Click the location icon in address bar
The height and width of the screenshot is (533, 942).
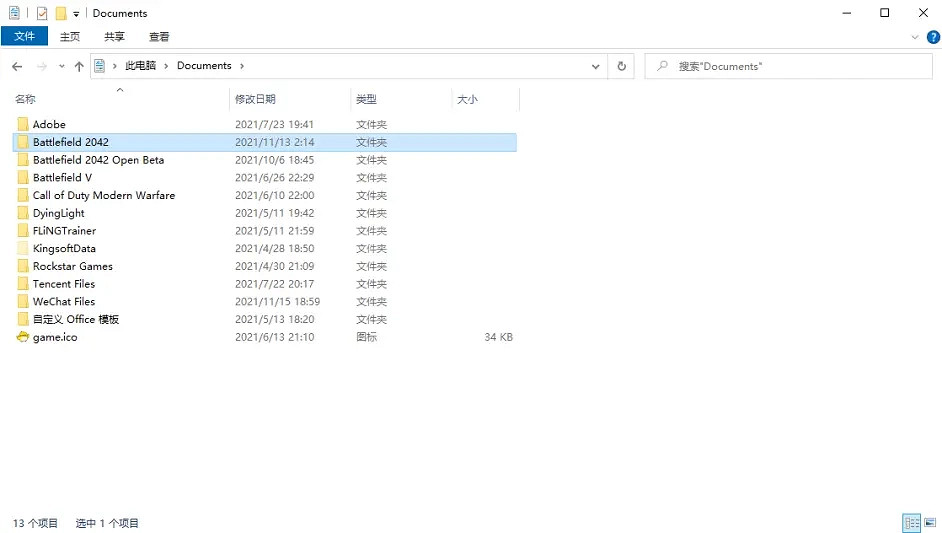(100, 66)
